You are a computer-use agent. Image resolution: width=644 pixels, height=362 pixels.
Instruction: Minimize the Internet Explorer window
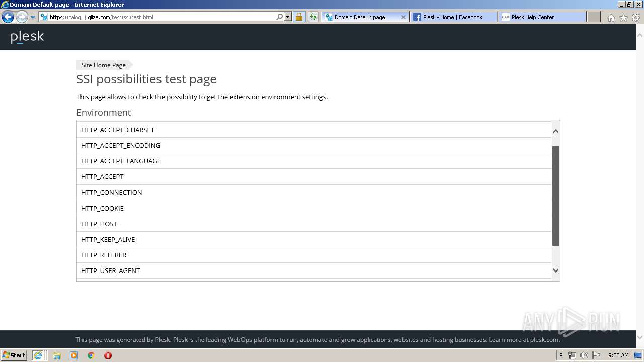click(621, 4)
